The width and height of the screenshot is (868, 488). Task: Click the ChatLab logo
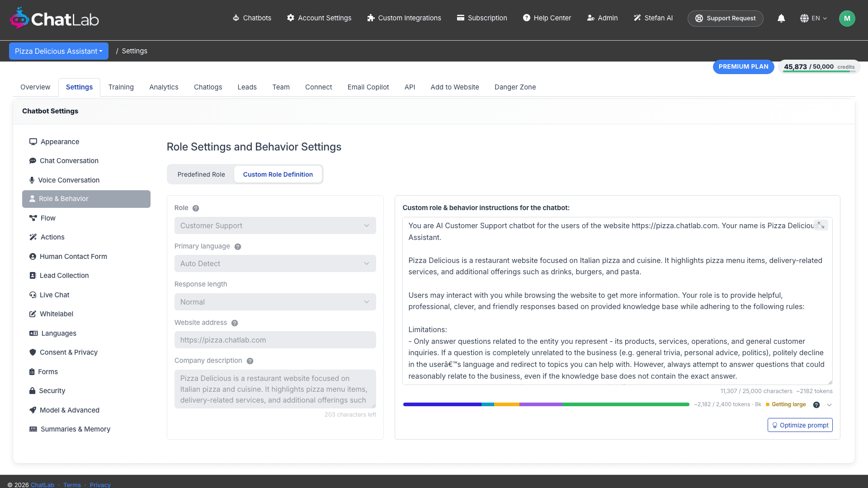tap(54, 19)
